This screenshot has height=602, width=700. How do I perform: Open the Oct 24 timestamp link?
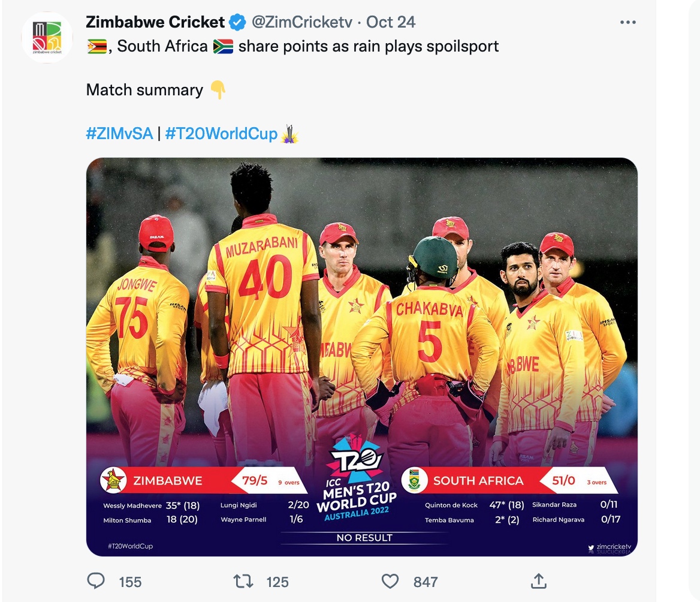pyautogui.click(x=391, y=22)
